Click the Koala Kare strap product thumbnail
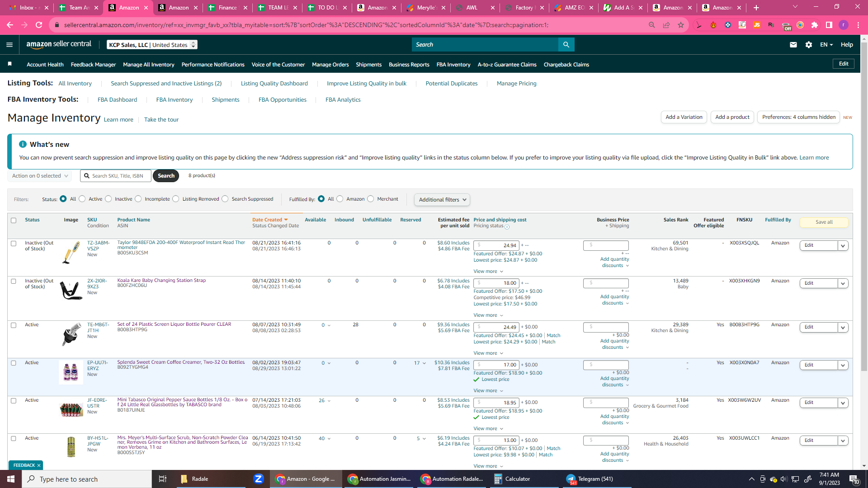This screenshot has width=868, height=488. click(71, 290)
